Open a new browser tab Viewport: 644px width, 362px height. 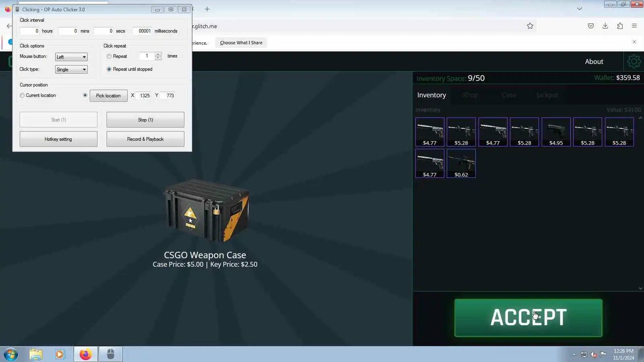[x=207, y=9]
